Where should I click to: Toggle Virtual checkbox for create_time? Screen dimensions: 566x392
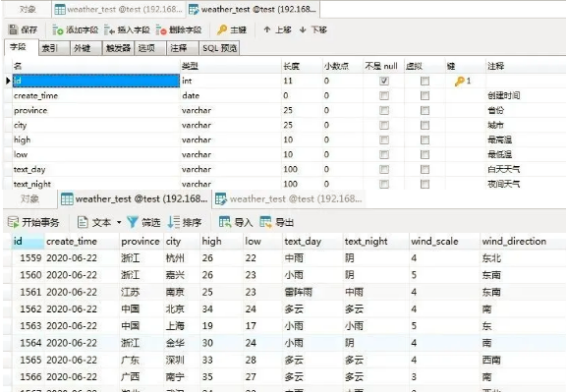(x=424, y=95)
